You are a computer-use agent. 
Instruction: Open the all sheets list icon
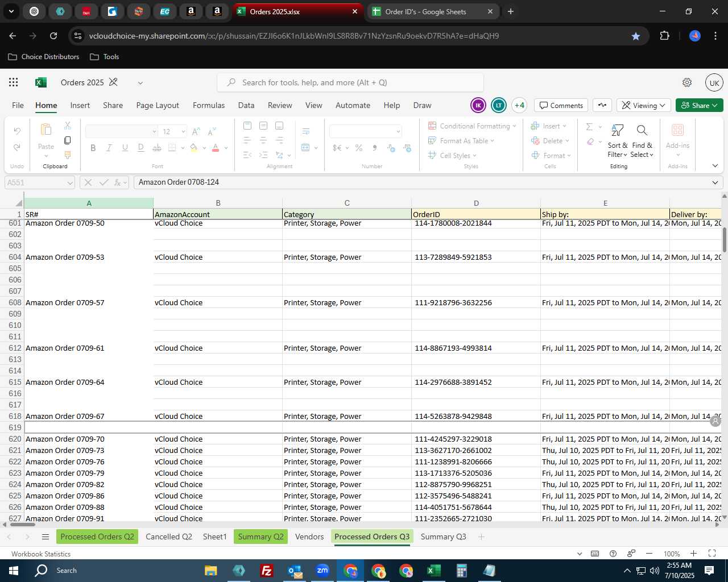pos(45,537)
